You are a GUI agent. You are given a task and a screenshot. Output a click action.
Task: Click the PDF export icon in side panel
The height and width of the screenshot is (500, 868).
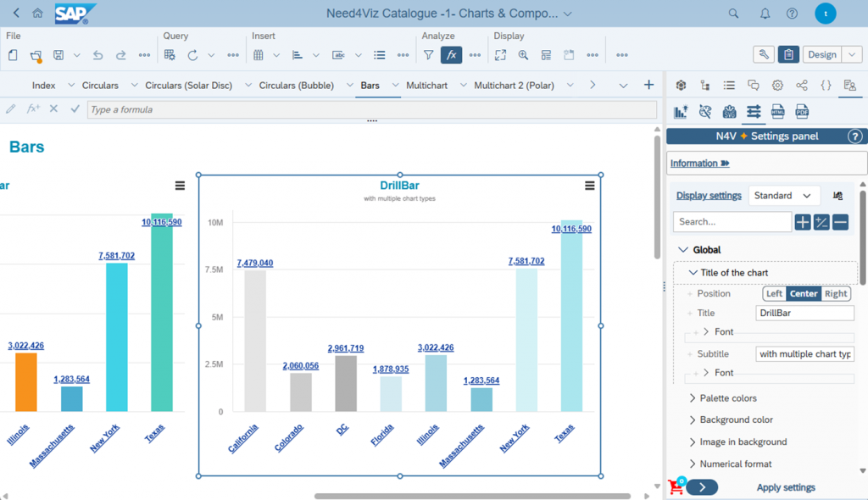[x=801, y=112]
